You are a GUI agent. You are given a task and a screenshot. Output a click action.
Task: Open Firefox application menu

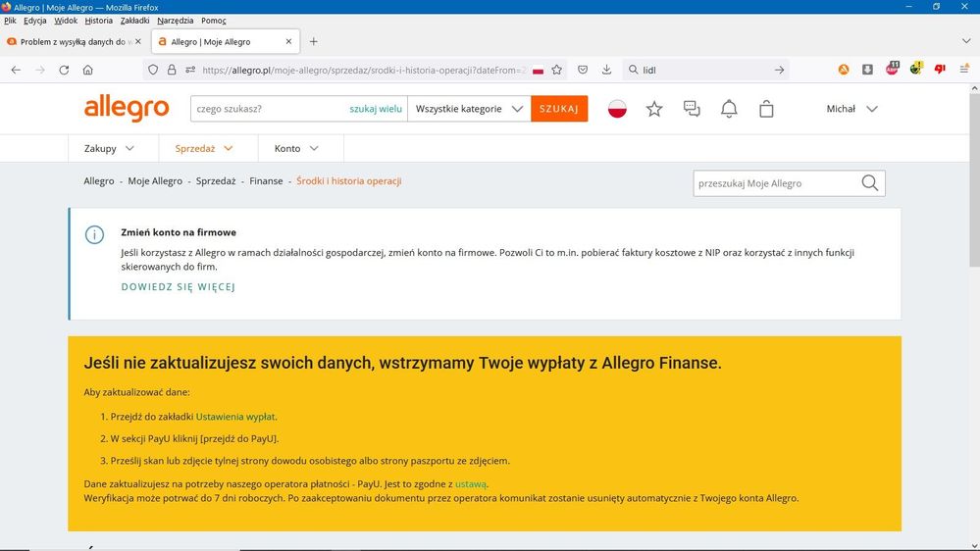click(x=964, y=69)
